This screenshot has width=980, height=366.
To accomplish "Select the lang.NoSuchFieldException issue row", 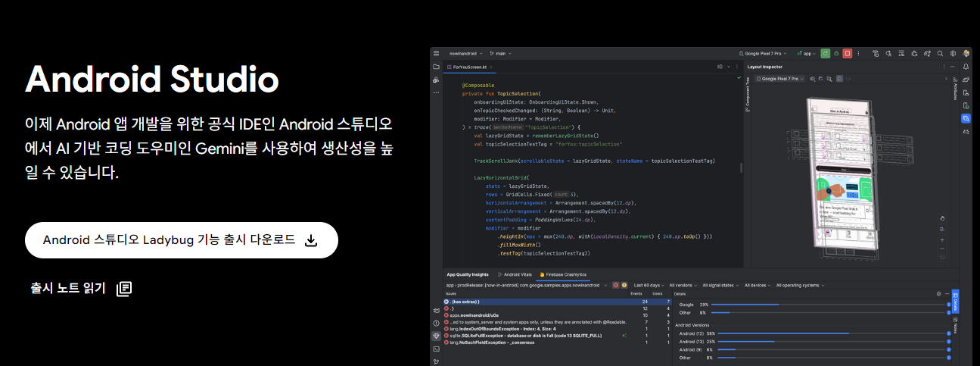I will [557, 343].
